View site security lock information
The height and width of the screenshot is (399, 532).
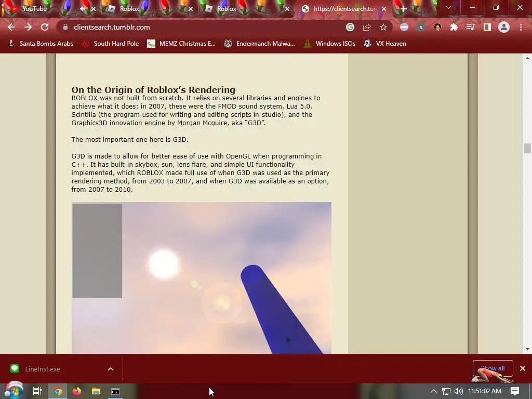[x=66, y=27]
